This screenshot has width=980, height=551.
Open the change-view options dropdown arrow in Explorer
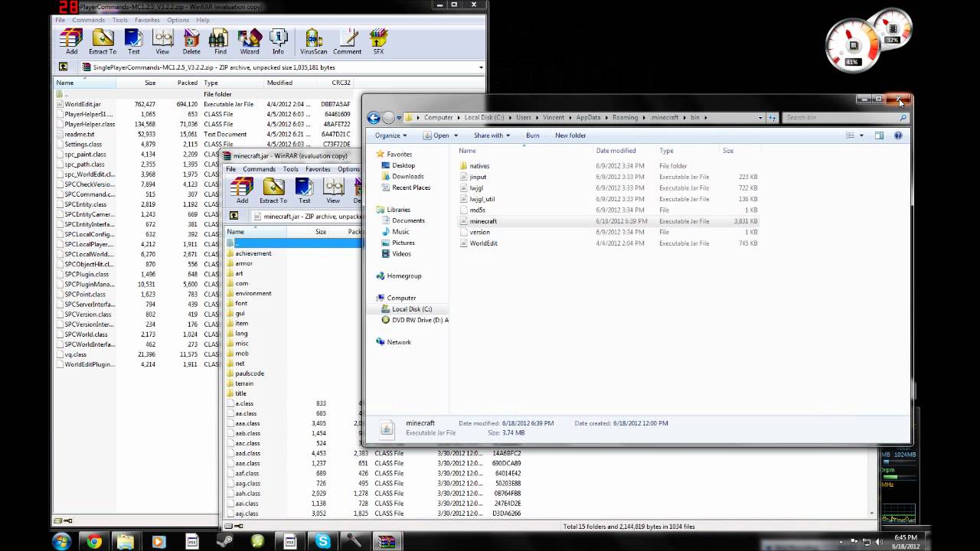coord(861,135)
